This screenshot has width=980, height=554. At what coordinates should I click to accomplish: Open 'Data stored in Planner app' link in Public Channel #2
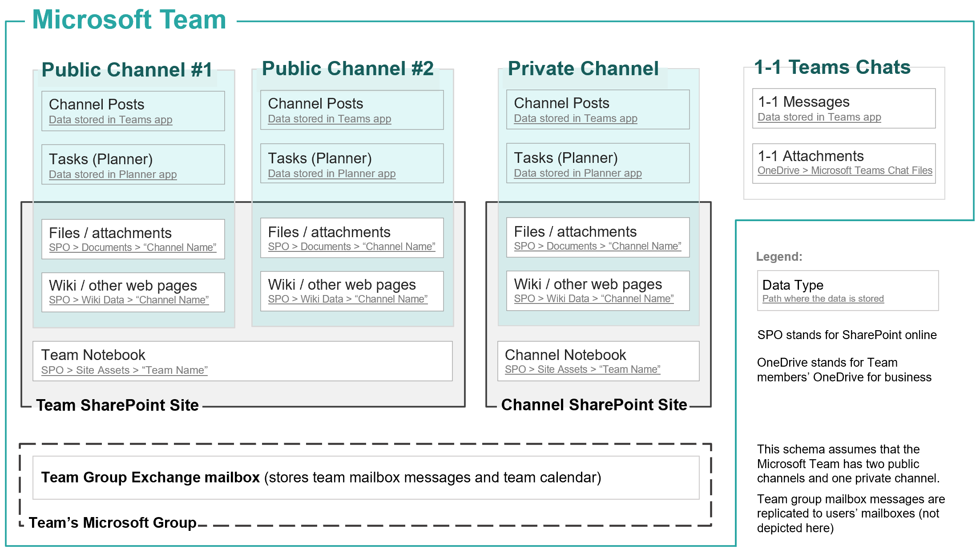coord(331,174)
